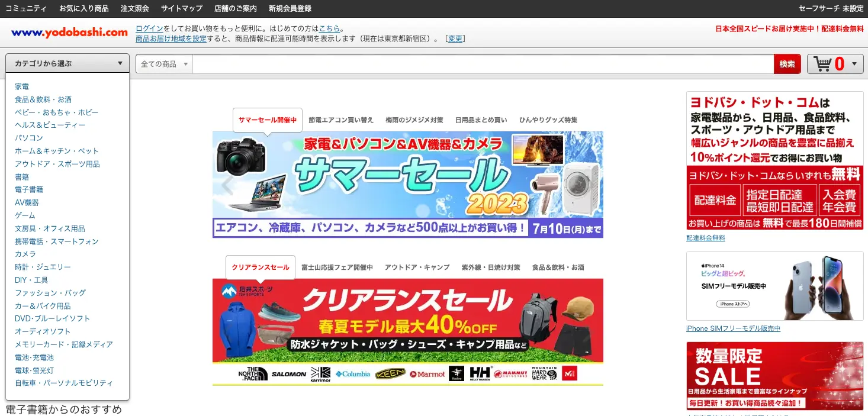Switch to ひんやりグッズ特集 tab

click(548, 120)
